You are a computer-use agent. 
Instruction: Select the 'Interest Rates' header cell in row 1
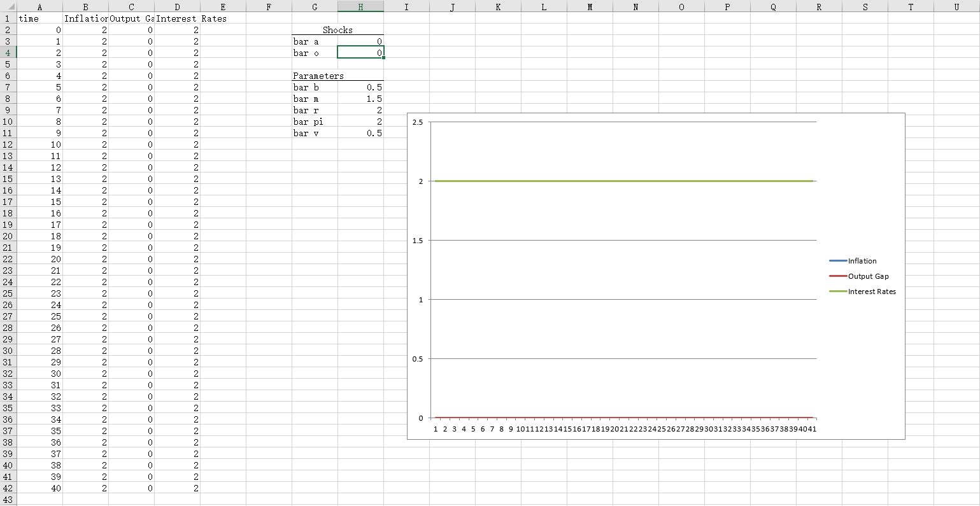tap(177, 18)
